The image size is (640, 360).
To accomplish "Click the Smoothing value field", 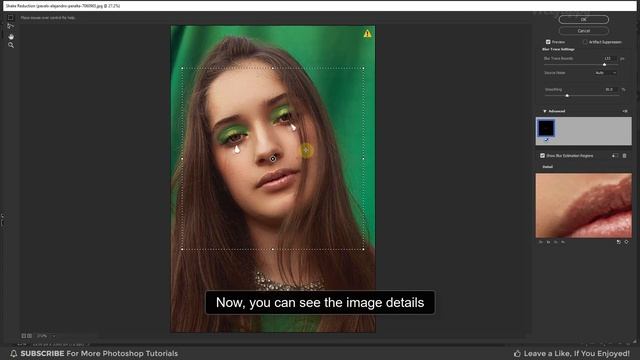I will coord(611,89).
